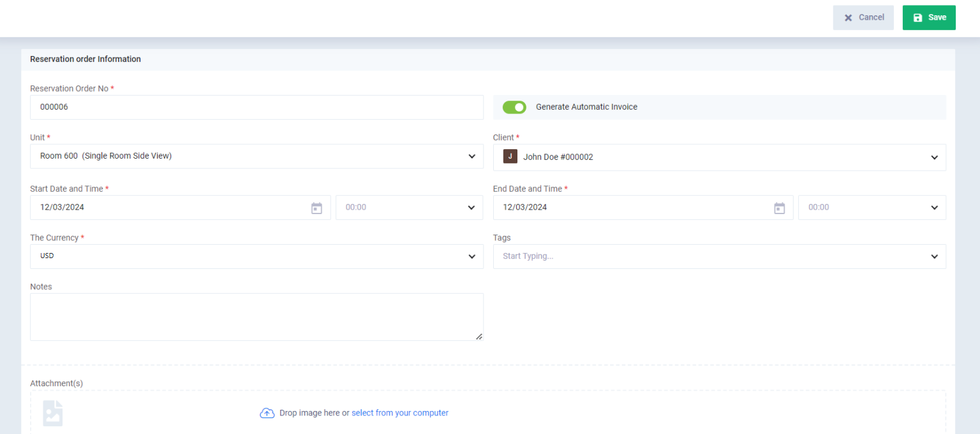
Task: Click the image placeholder icon in Attachments
Action: (x=53, y=413)
